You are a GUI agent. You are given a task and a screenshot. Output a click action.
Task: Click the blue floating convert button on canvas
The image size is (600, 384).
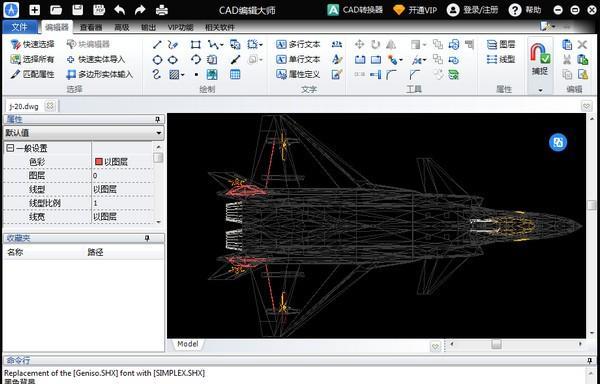tap(558, 142)
